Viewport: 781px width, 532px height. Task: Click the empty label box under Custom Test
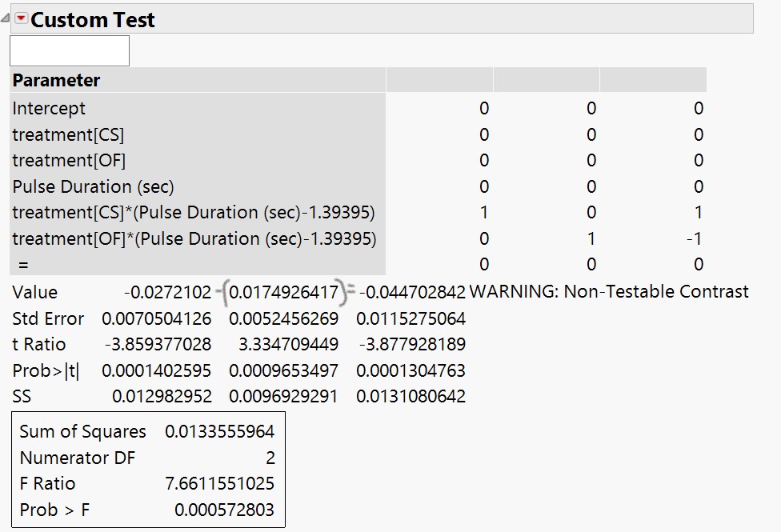coord(70,51)
